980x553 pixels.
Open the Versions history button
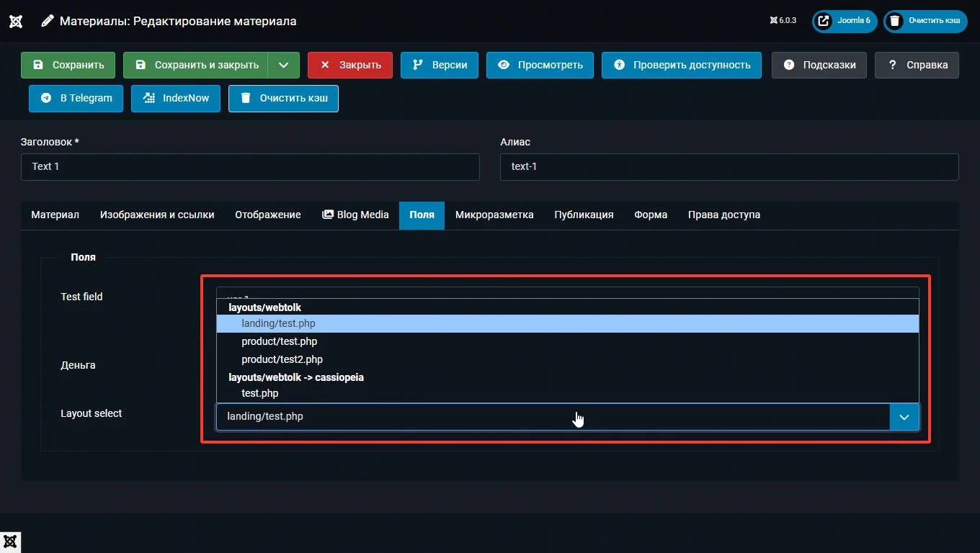(439, 65)
